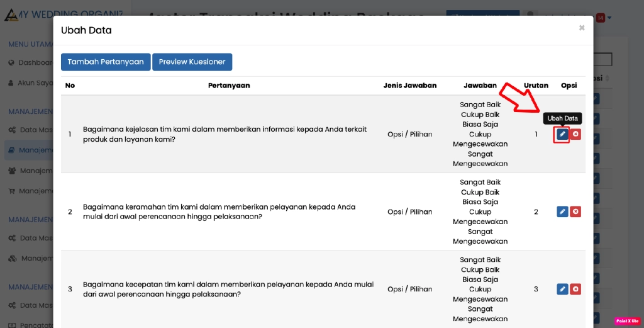This screenshot has width=644, height=328.
Task: Select the Pertanyaan column header
Action: [229, 86]
